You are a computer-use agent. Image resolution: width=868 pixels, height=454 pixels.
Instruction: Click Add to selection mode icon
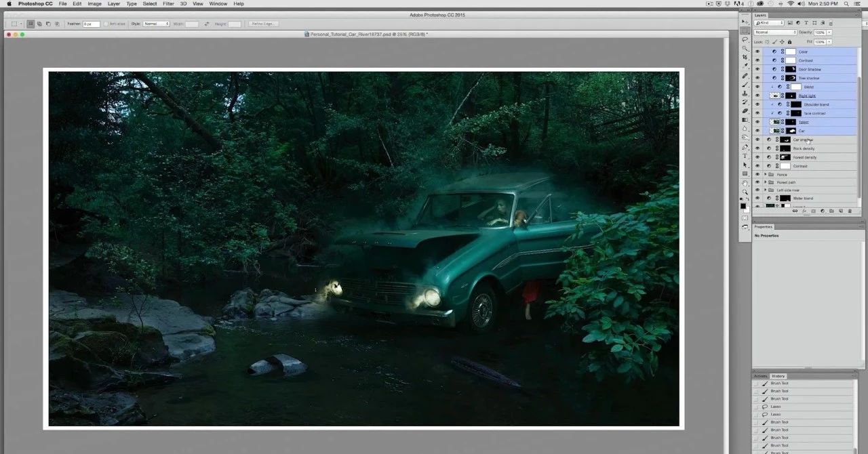coord(39,24)
